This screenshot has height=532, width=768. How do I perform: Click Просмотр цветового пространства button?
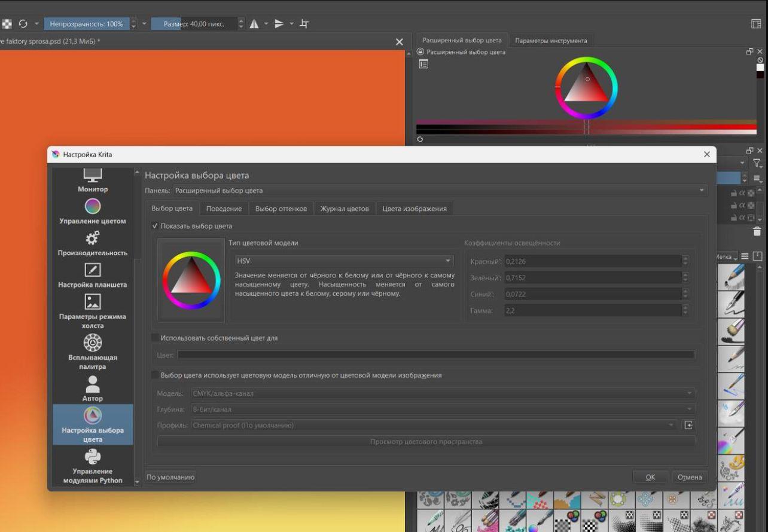[x=426, y=442]
